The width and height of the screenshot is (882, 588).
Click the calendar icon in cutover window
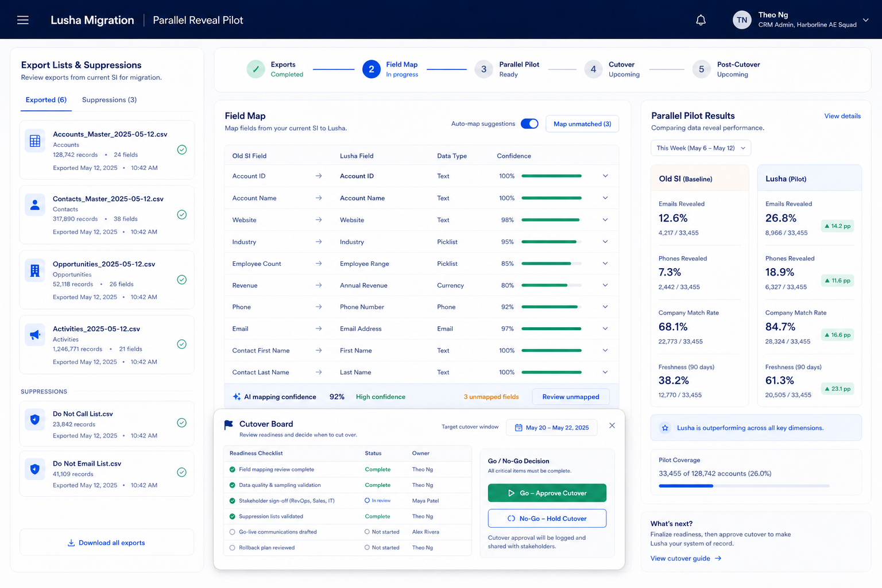(x=519, y=428)
